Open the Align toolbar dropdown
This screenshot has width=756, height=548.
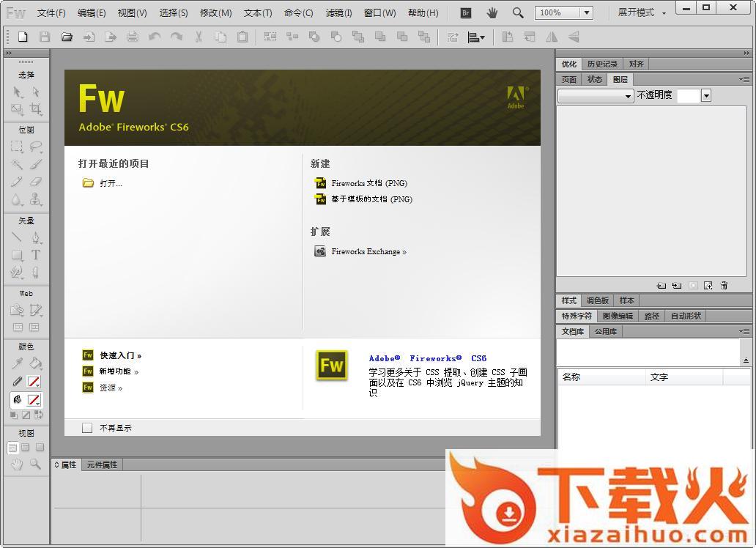point(476,37)
